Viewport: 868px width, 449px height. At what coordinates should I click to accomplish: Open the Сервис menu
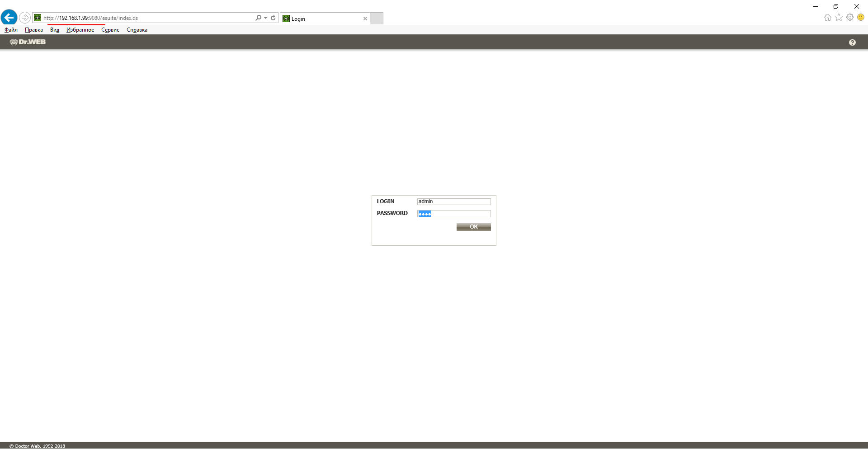coord(110,30)
